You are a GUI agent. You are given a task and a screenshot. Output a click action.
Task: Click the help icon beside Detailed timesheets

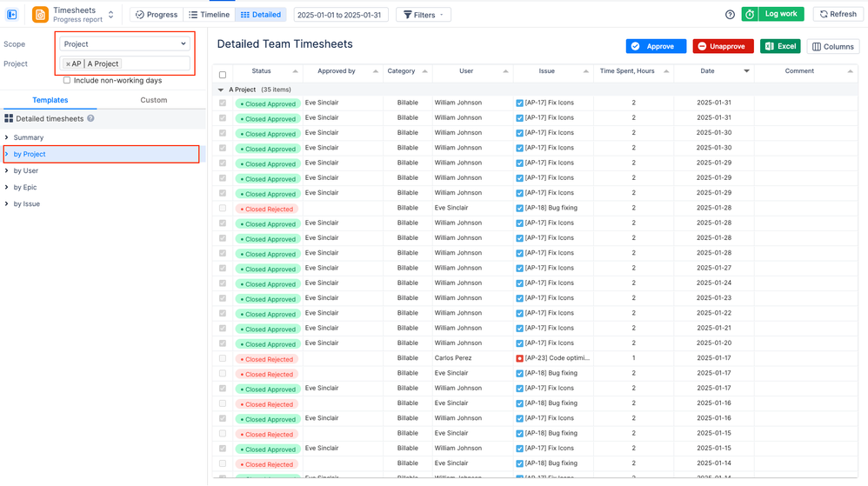[x=90, y=118]
